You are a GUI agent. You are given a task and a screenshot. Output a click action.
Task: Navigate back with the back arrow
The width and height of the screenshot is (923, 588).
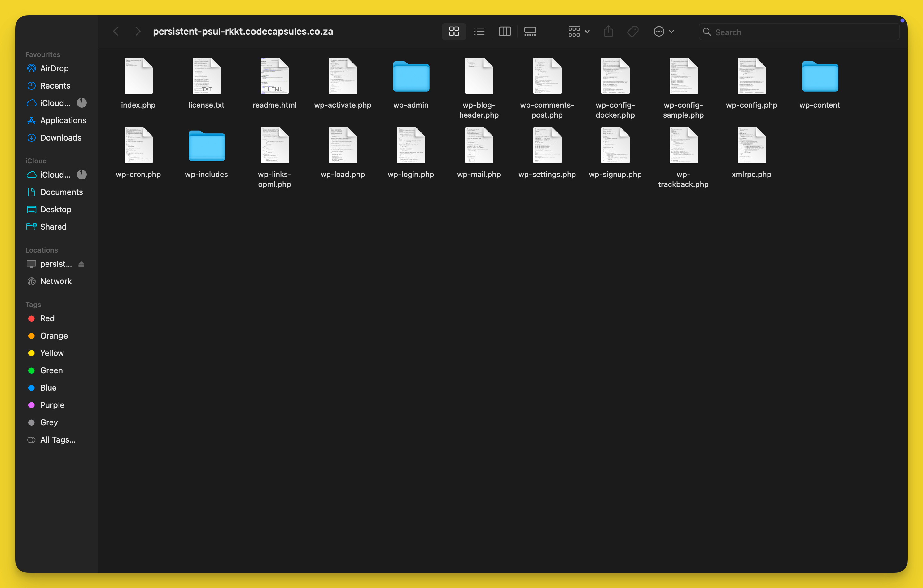116,31
